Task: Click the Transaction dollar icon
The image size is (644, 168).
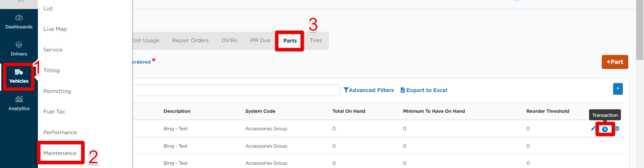Action: coord(605,129)
